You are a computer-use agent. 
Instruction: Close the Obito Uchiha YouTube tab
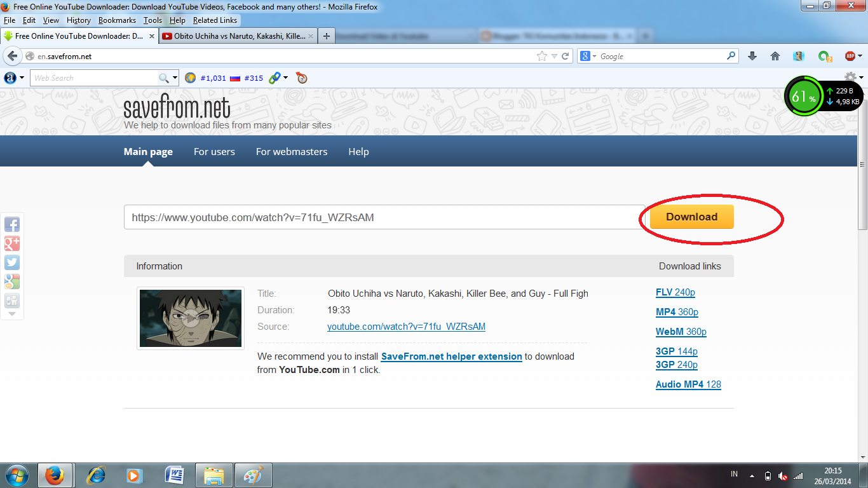pyautogui.click(x=311, y=36)
